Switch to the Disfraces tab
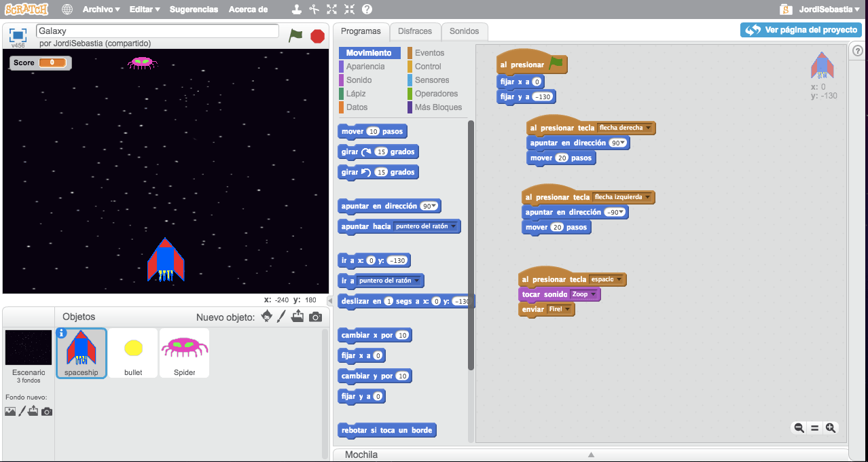 point(415,31)
